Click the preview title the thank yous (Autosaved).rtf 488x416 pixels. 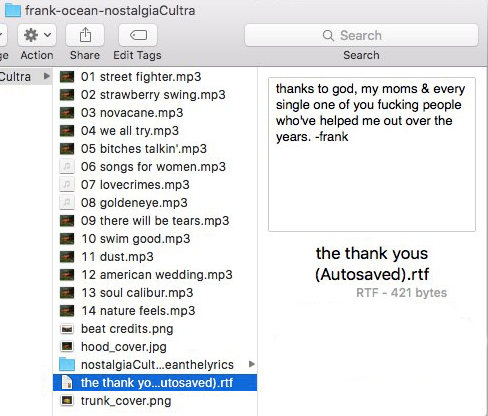(x=372, y=264)
